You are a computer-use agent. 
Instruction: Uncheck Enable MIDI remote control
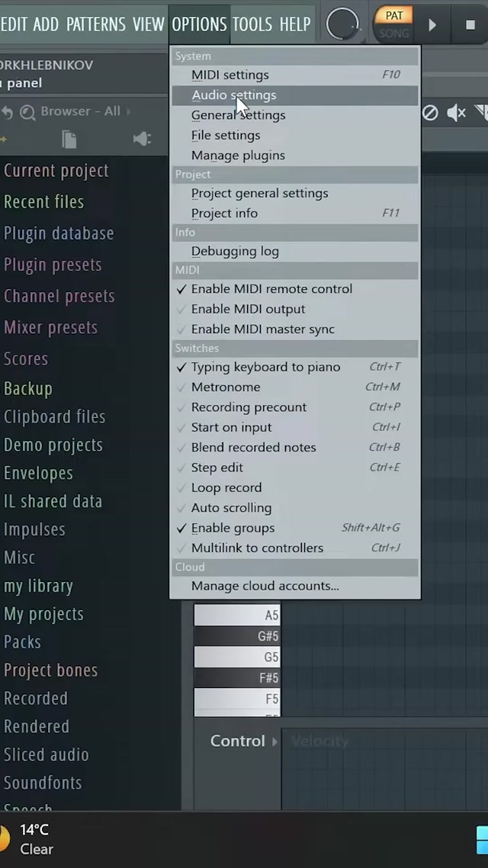point(271,289)
